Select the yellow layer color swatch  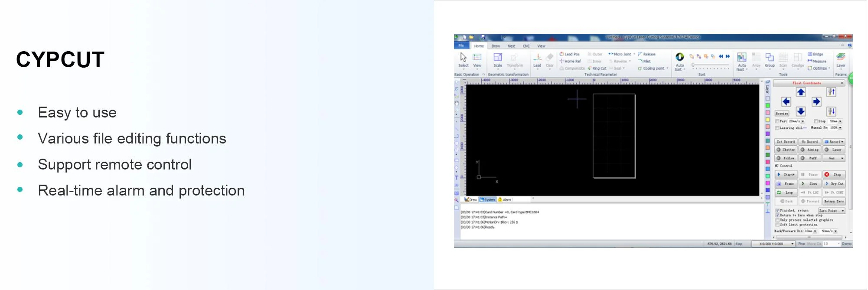[767, 120]
